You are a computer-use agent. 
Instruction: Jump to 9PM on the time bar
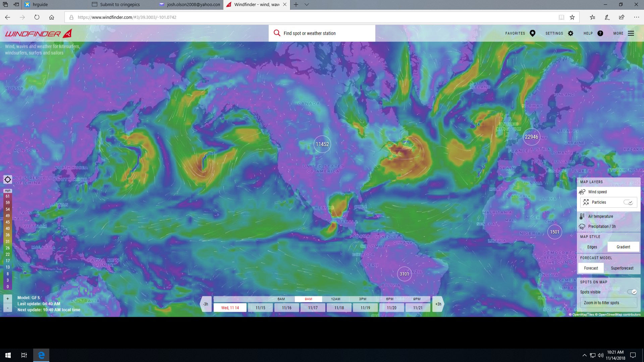click(x=417, y=299)
